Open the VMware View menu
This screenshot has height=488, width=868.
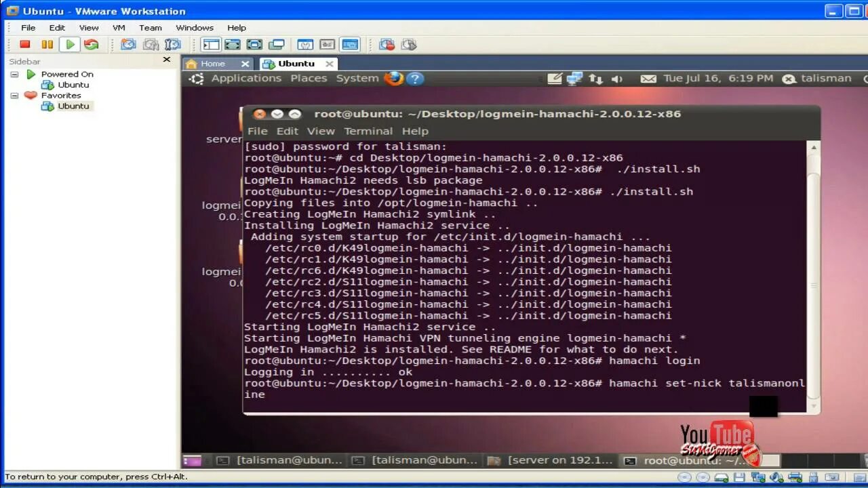pos(89,28)
